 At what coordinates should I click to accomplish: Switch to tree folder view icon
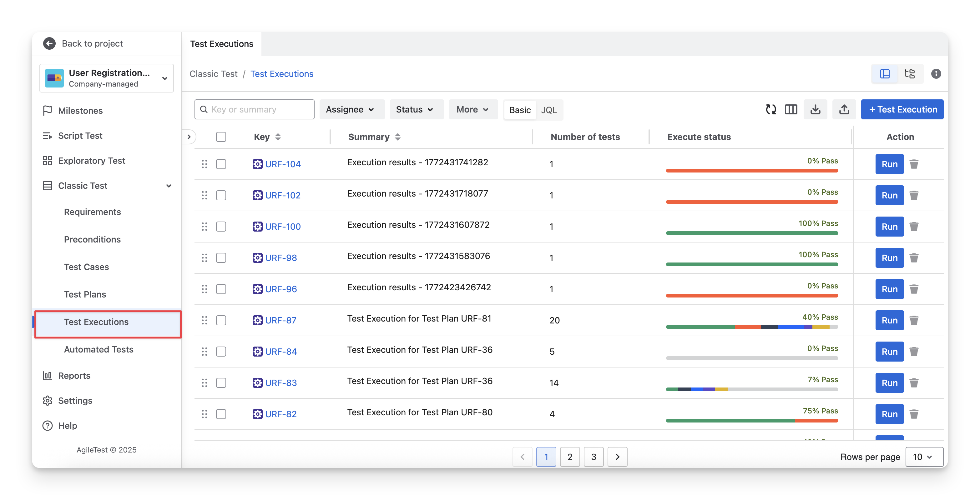(x=910, y=74)
